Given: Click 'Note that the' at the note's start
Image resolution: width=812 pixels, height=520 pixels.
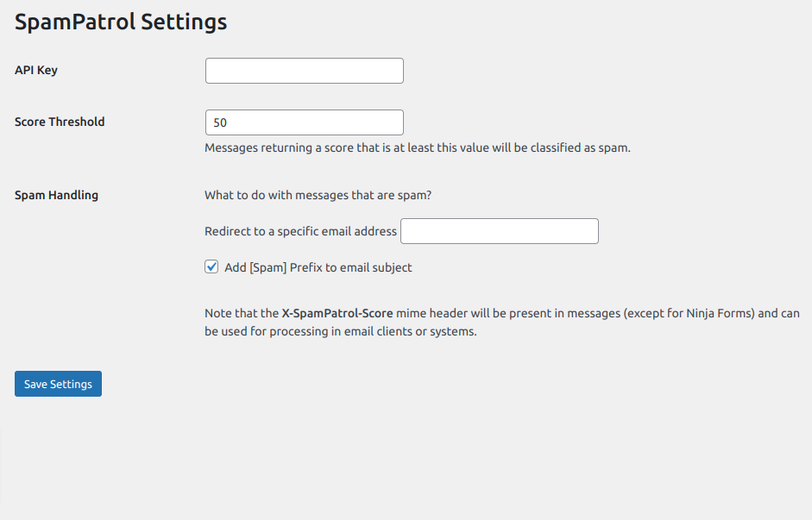Looking at the screenshot, I should click(241, 313).
